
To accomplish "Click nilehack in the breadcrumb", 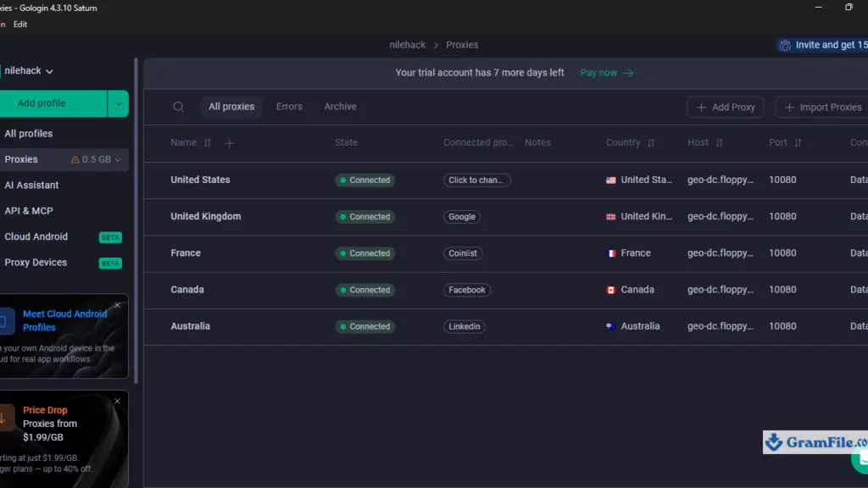I will point(407,46).
